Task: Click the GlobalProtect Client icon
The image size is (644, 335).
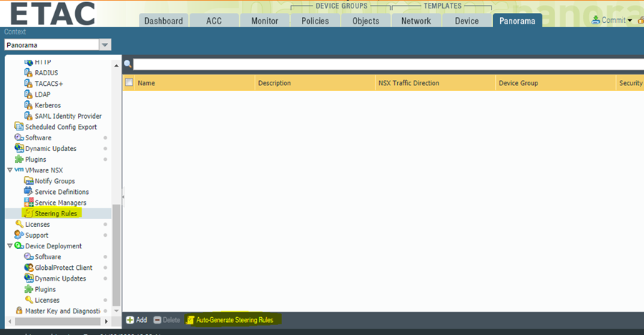Action: (29, 268)
